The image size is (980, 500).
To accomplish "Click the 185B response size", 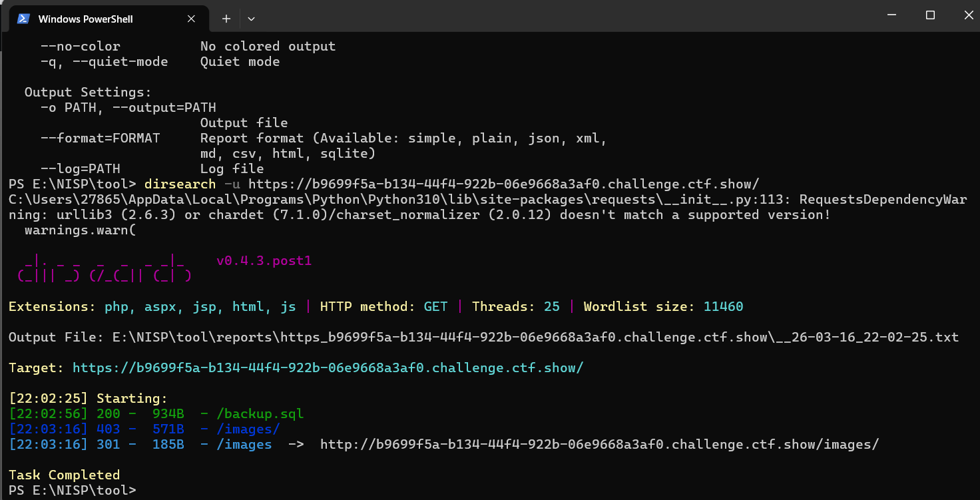I will point(168,444).
